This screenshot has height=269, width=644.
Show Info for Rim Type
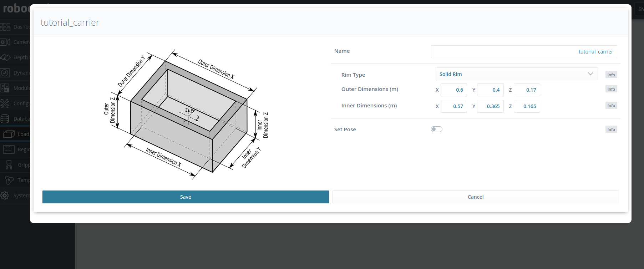click(x=611, y=75)
